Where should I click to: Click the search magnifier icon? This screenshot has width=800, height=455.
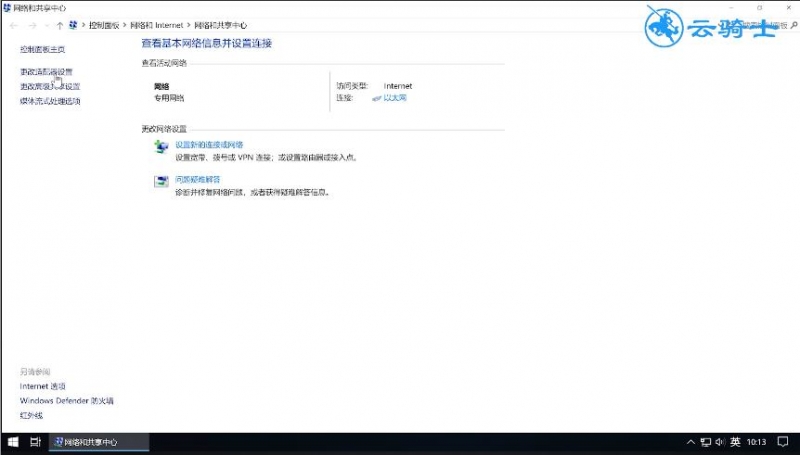[793, 25]
